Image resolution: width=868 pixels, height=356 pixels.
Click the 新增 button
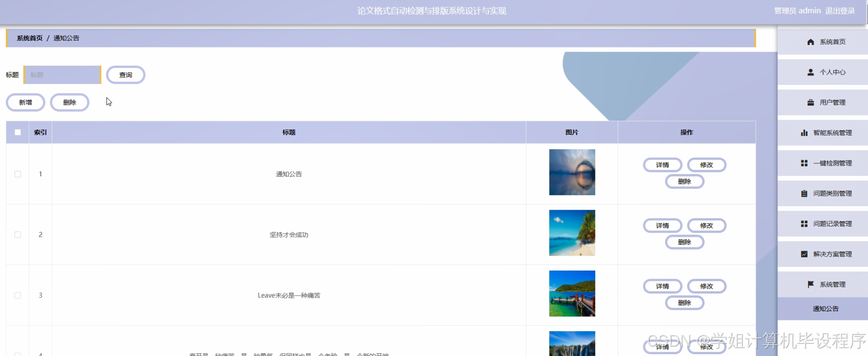[x=25, y=102]
